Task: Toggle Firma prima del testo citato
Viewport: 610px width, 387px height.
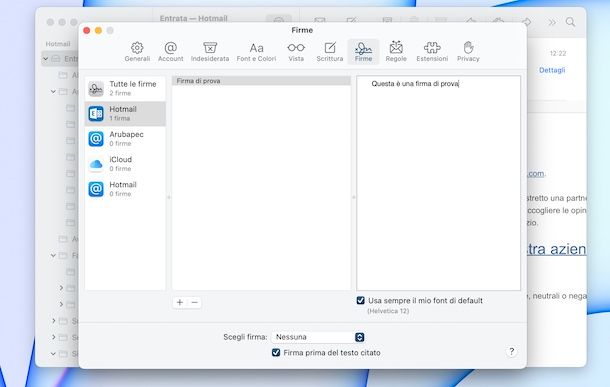Action: click(x=276, y=352)
